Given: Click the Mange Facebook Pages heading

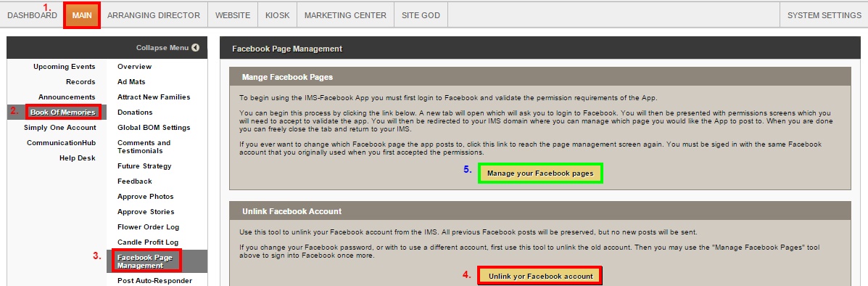Looking at the screenshot, I should pos(287,77).
